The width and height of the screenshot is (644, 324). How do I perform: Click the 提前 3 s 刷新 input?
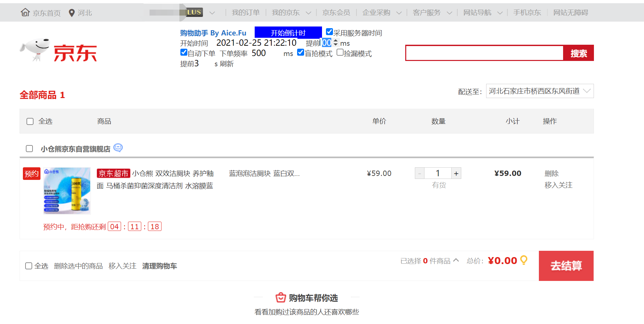click(x=203, y=63)
